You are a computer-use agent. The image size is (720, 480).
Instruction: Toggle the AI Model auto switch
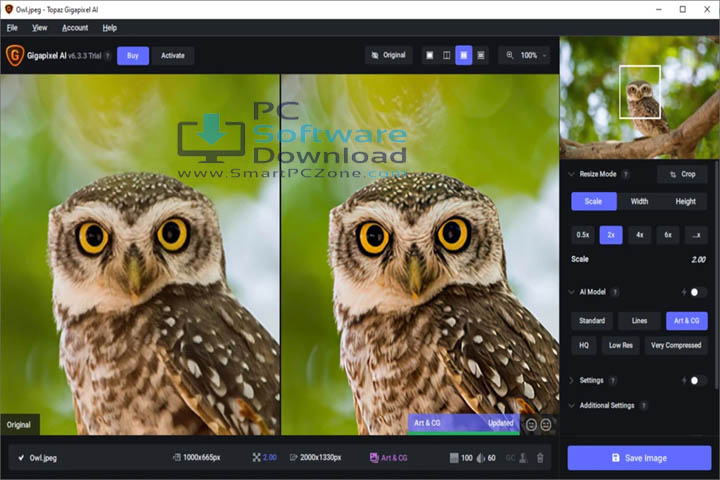[x=698, y=292]
